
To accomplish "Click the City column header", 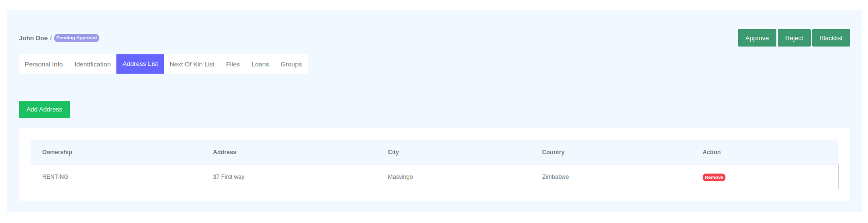I will point(393,152).
